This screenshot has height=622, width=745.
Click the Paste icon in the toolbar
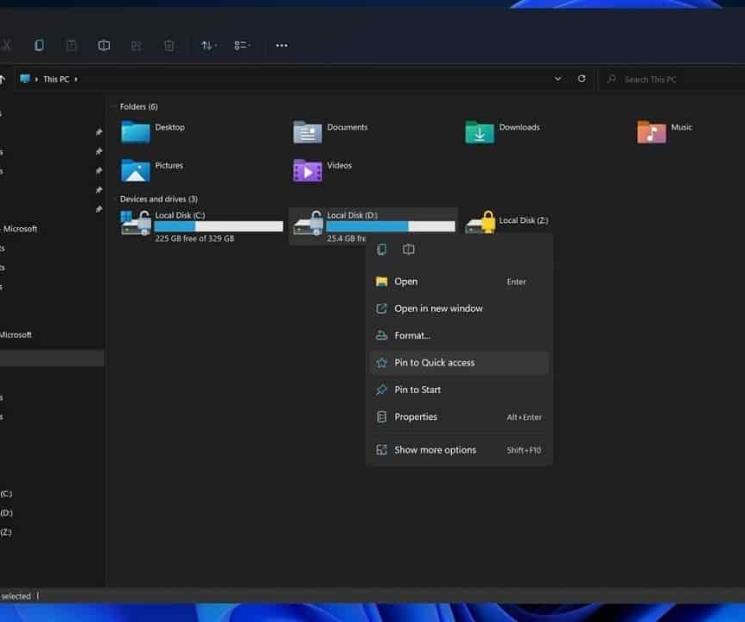click(71, 45)
